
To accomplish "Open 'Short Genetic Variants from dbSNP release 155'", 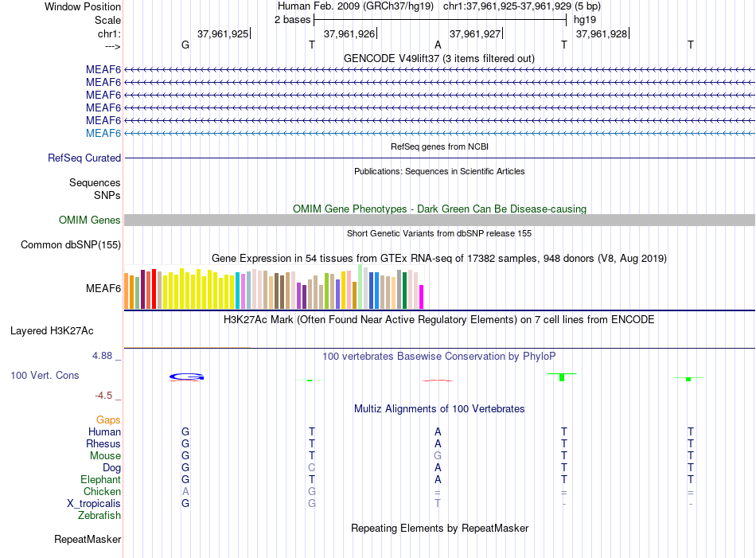I will 439,233.
